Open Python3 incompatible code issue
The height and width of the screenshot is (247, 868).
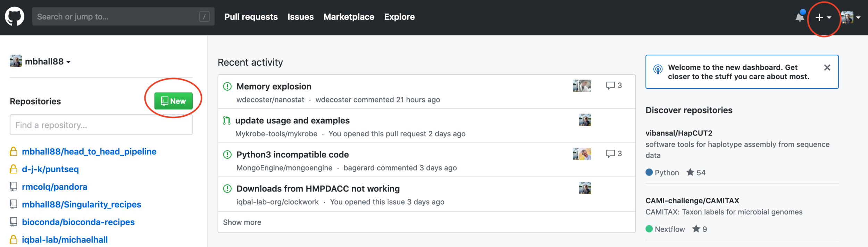(x=293, y=155)
